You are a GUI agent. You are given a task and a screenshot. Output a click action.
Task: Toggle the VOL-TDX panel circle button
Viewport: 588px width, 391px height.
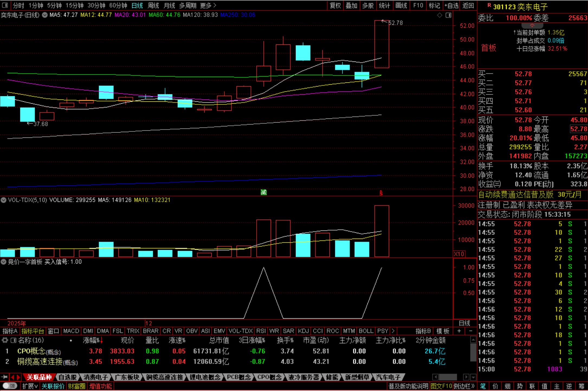[4, 200]
